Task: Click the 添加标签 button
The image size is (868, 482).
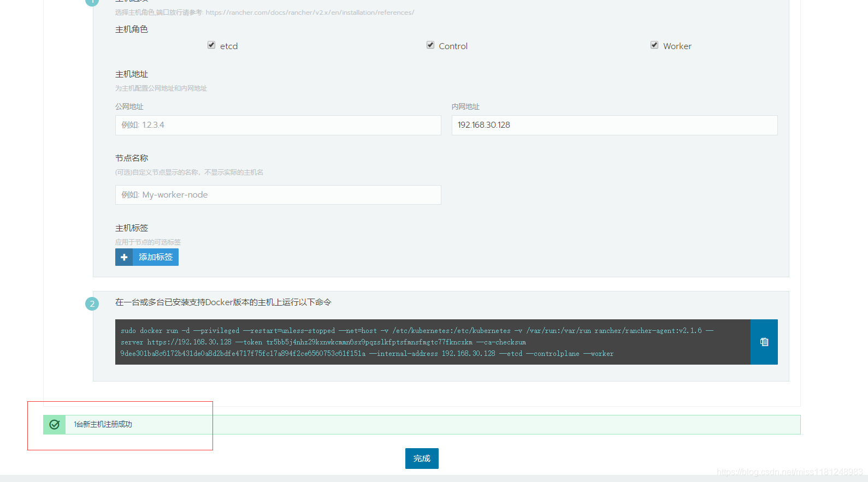Action: point(147,257)
